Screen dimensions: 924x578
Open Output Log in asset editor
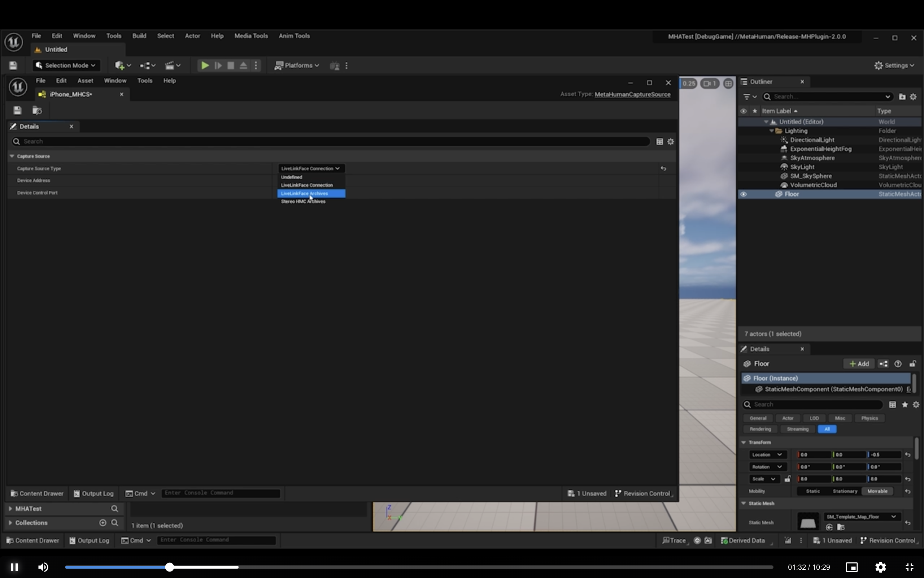tap(93, 493)
